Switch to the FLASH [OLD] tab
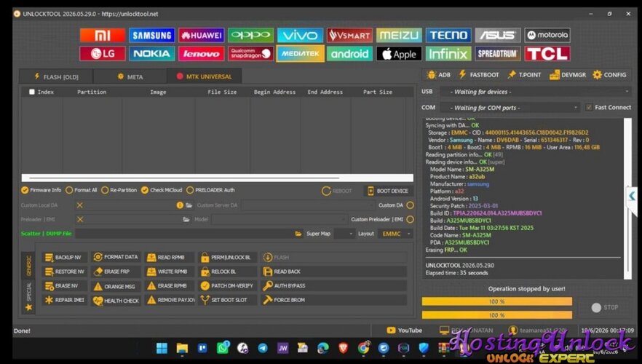The image size is (642, 364). [56, 76]
